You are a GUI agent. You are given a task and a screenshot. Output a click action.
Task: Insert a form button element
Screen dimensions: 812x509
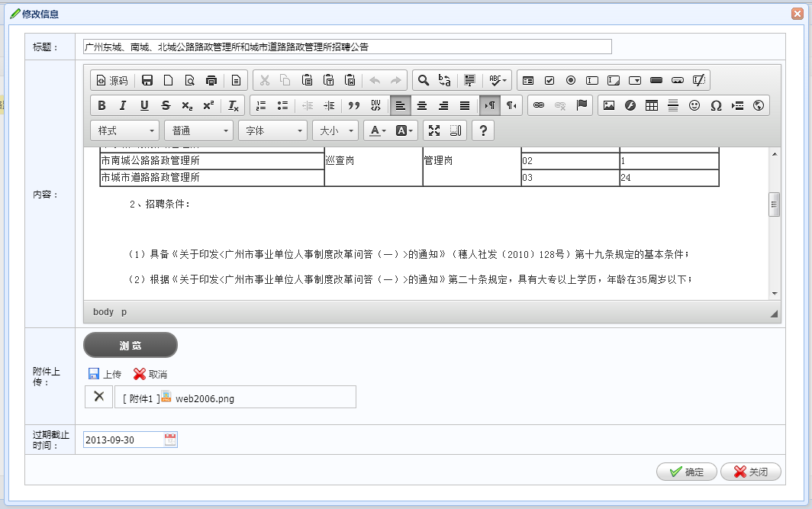pos(656,80)
